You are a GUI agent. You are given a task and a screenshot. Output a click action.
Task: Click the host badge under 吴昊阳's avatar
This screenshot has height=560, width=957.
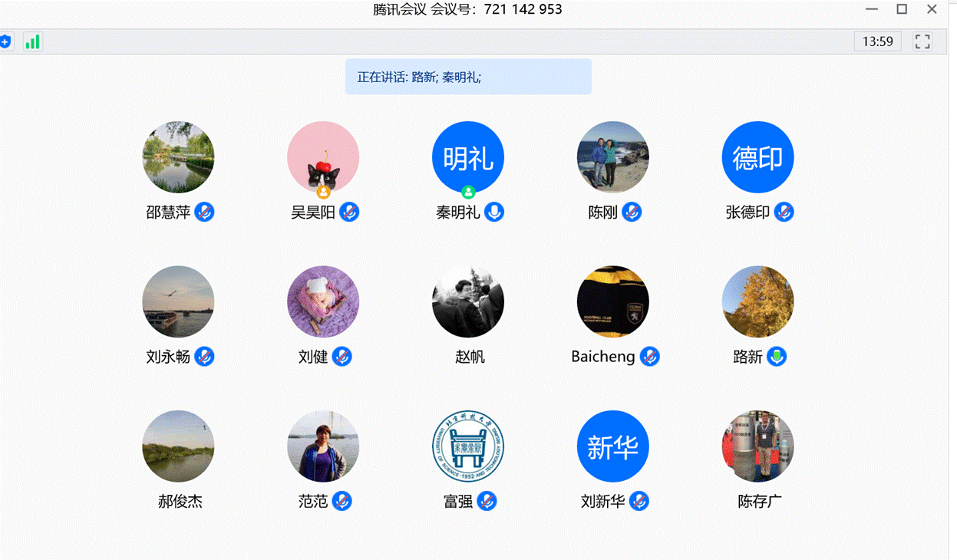coord(324,192)
